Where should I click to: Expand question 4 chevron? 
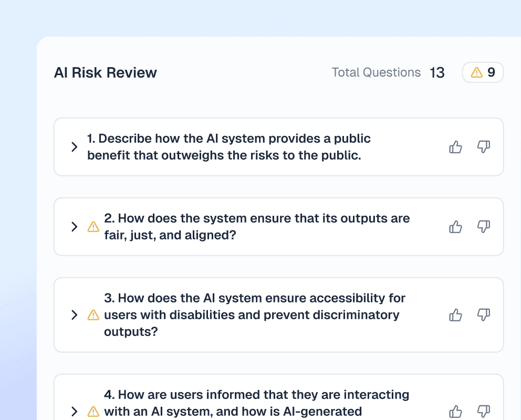(74, 412)
